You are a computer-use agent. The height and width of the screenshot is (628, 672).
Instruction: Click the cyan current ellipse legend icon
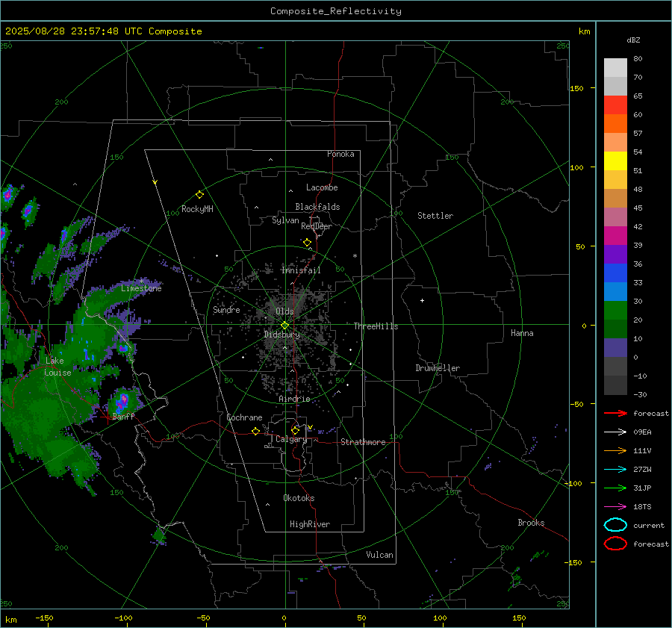tap(615, 525)
